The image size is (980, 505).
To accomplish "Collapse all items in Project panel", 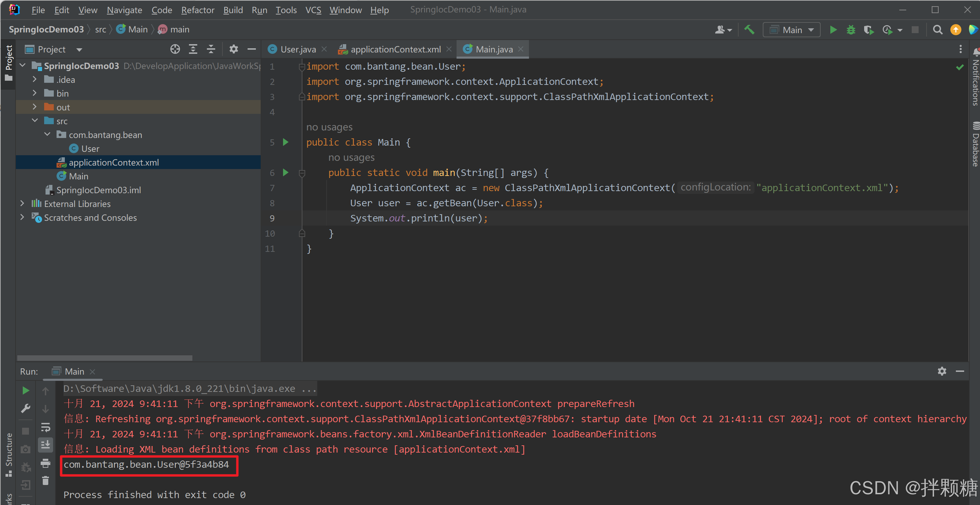I will tap(211, 49).
